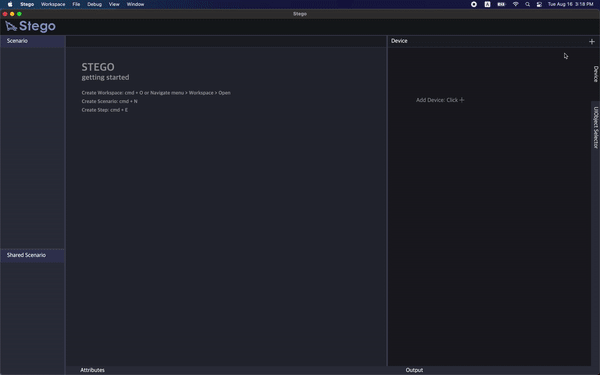
Task: Open the Window menu
Action: (x=135, y=4)
